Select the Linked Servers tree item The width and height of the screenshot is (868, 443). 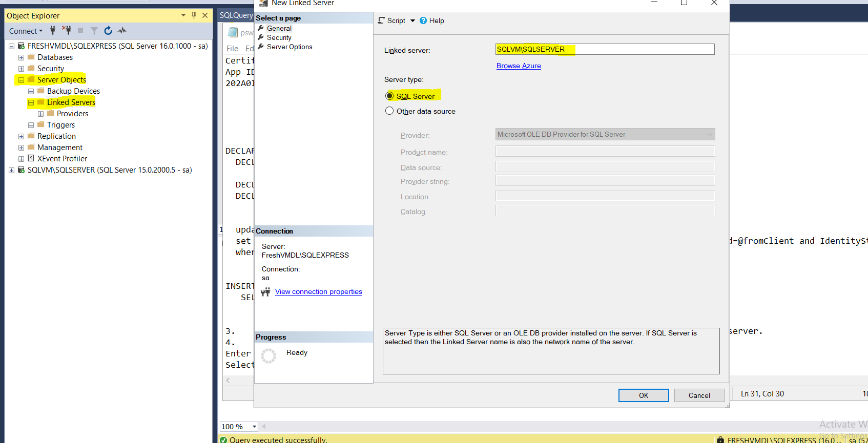[x=71, y=102]
